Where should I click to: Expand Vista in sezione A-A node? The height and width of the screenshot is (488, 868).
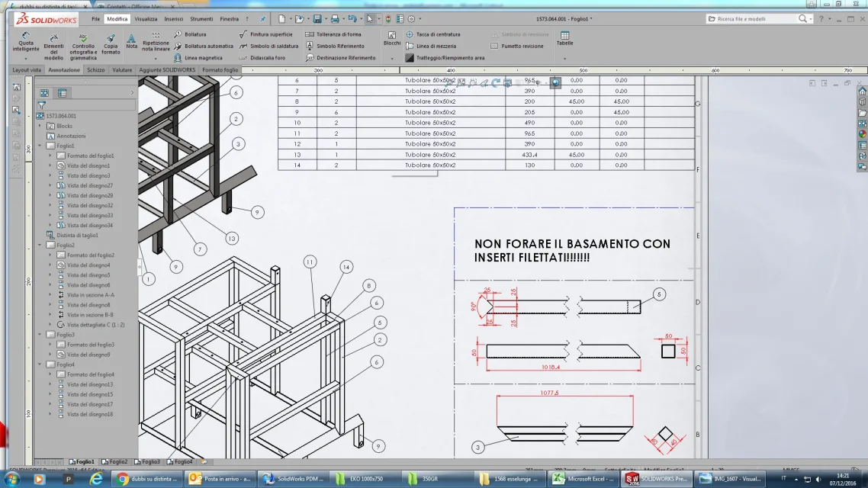tap(50, 295)
